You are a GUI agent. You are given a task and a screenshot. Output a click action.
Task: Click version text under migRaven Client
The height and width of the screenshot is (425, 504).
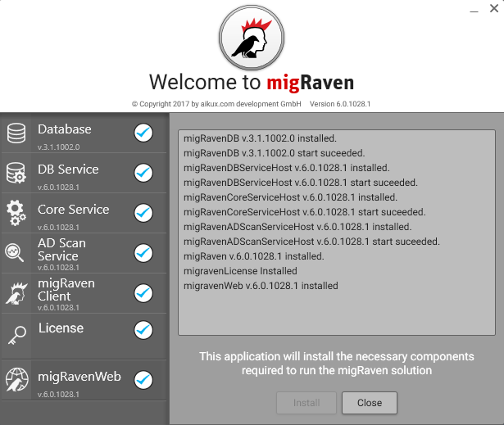(58, 308)
